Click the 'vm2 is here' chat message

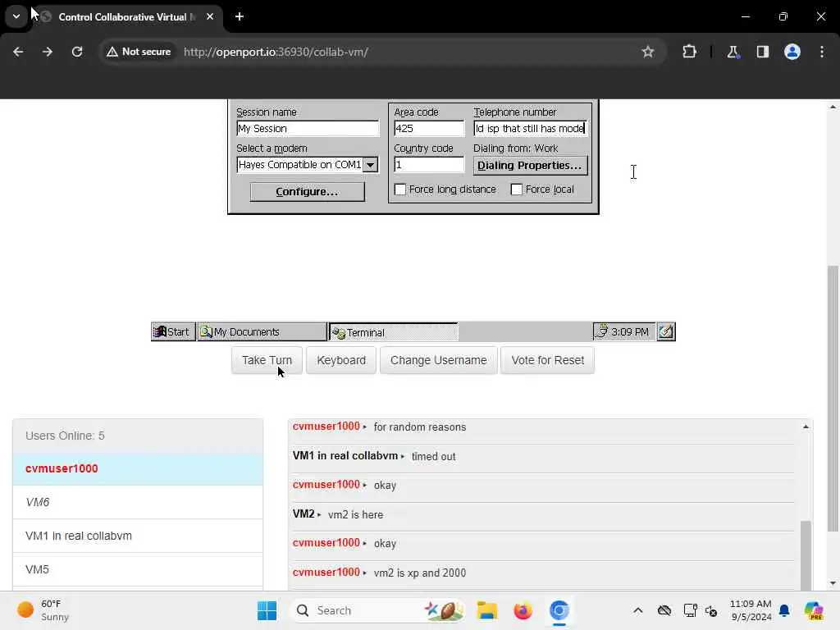pyautogui.click(x=355, y=515)
